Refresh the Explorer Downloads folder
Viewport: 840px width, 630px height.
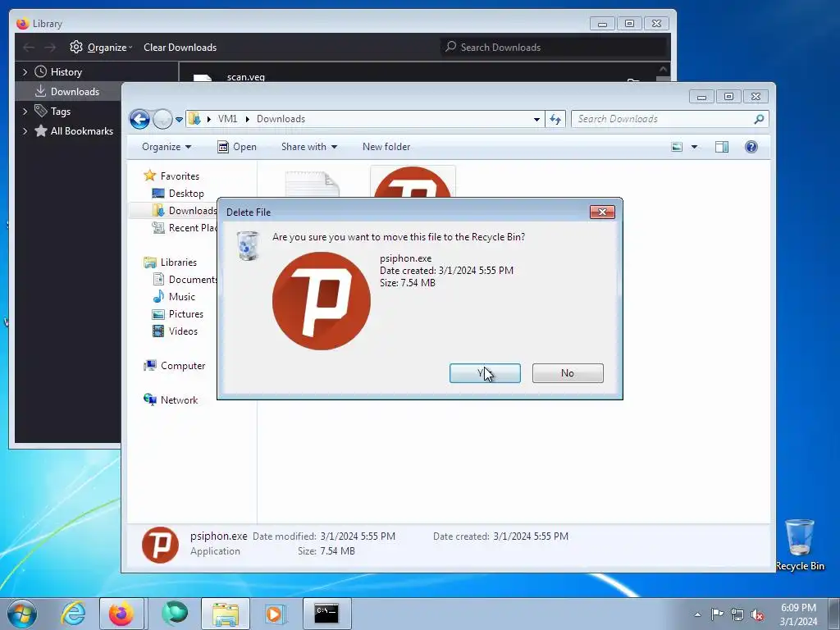(x=555, y=119)
